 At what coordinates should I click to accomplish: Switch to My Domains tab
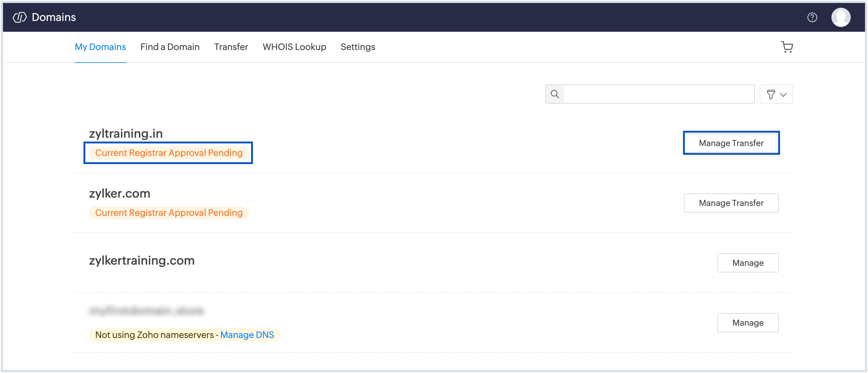100,47
